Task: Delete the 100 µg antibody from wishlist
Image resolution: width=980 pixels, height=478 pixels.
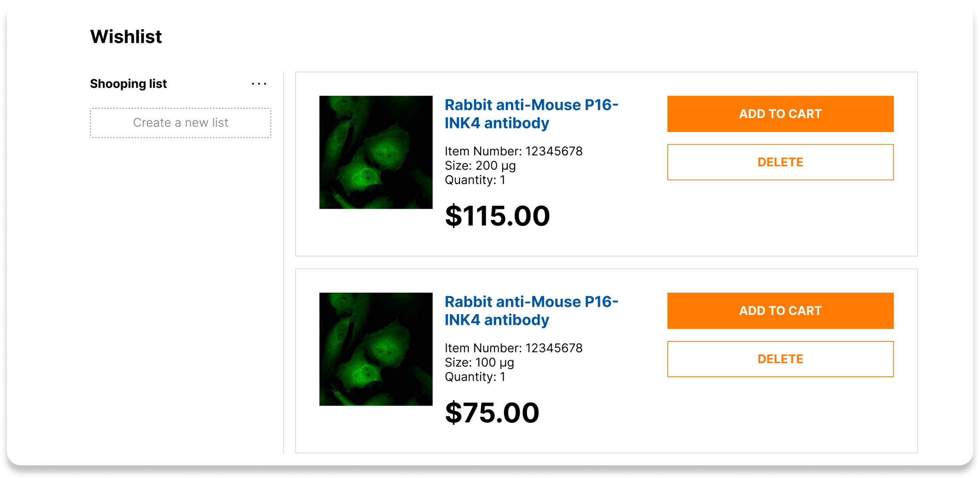Action: click(x=780, y=359)
